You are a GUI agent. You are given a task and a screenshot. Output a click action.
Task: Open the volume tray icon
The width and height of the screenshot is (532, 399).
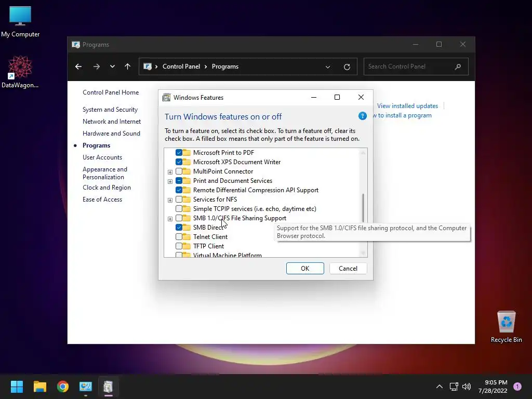coord(467,387)
